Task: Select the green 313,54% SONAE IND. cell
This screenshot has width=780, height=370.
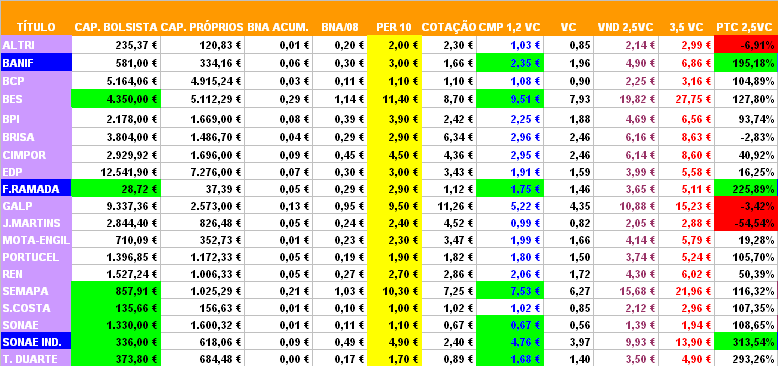Action: click(x=745, y=342)
